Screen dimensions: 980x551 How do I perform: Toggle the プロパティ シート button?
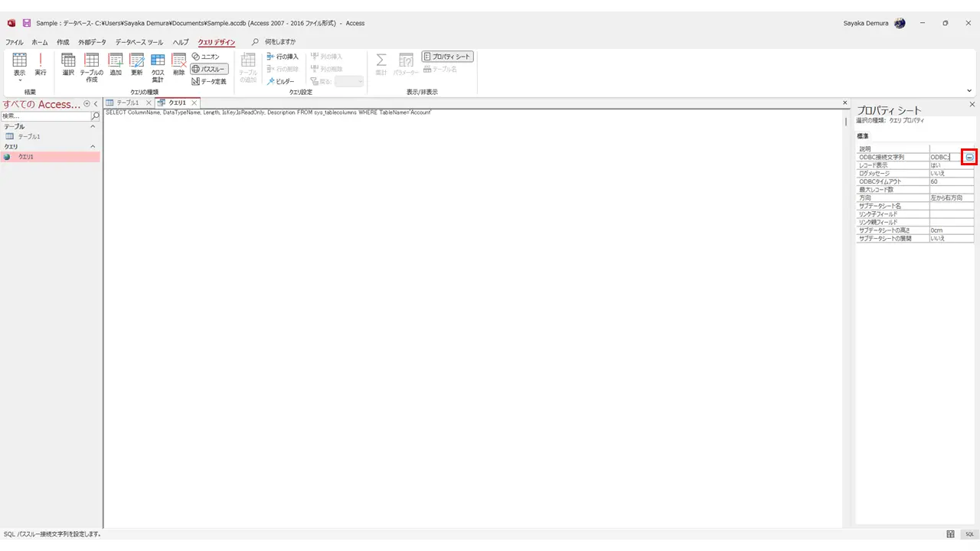pos(448,57)
